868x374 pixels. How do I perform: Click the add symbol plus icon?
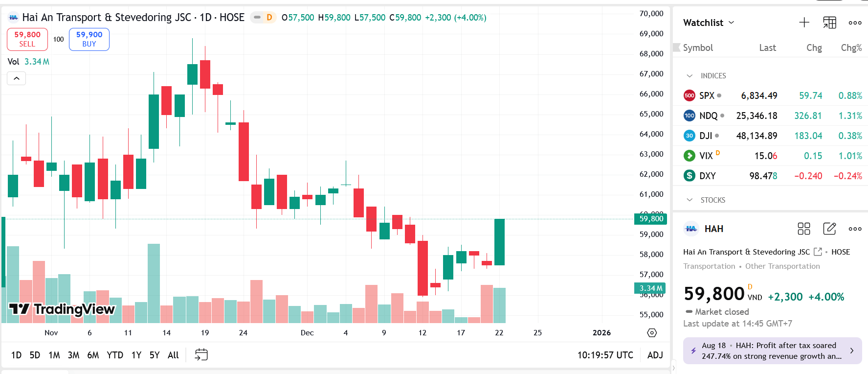(x=804, y=23)
